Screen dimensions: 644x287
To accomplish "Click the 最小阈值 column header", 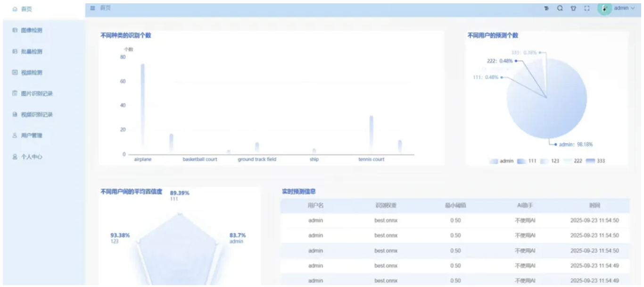I will pos(455,206).
